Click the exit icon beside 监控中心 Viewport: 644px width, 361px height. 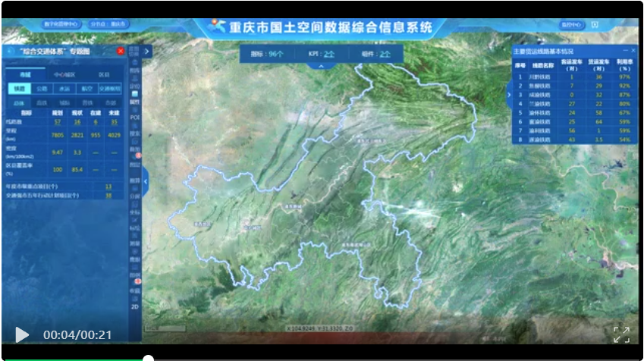(x=595, y=24)
